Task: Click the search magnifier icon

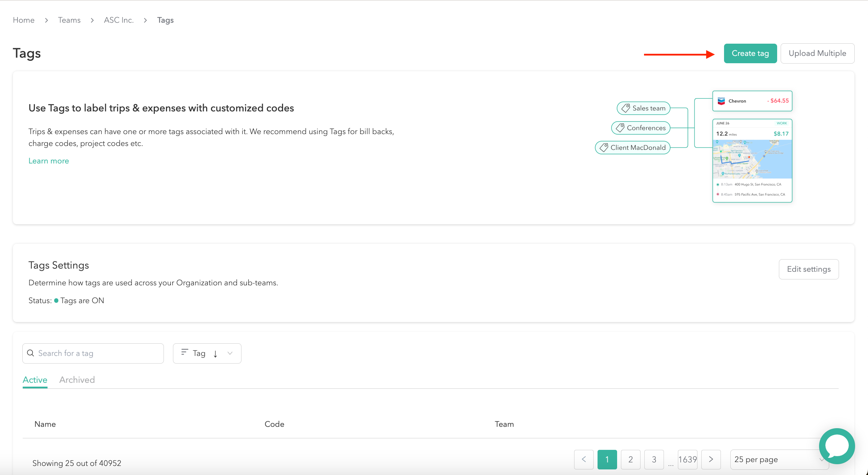Action: (31, 353)
